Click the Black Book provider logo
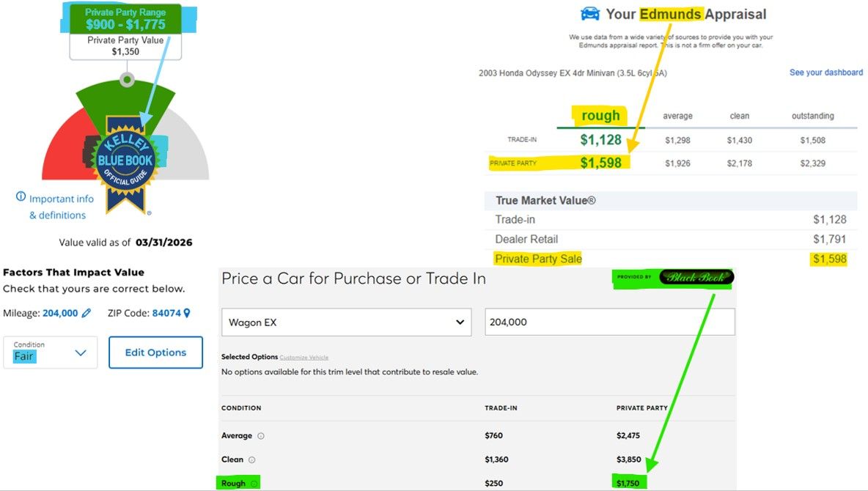The height and width of the screenshot is (491, 868). (695, 277)
